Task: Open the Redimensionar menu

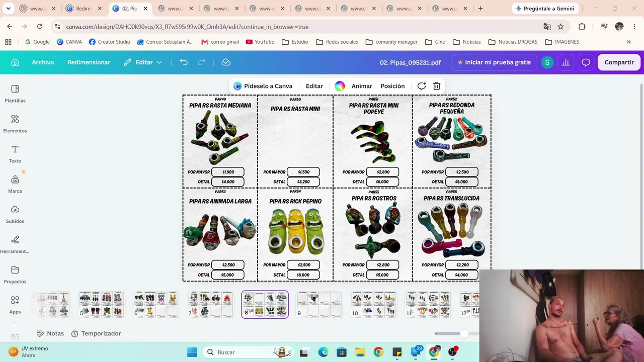Action: (x=89, y=62)
